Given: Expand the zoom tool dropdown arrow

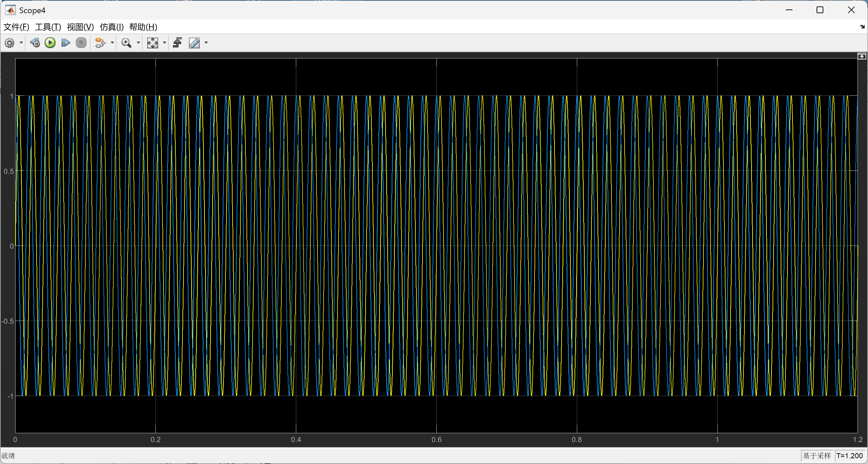Looking at the screenshot, I should [x=138, y=43].
